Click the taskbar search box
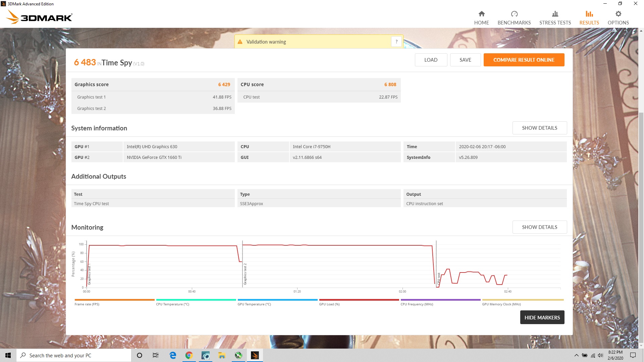Image resolution: width=644 pixels, height=362 pixels. click(74, 355)
